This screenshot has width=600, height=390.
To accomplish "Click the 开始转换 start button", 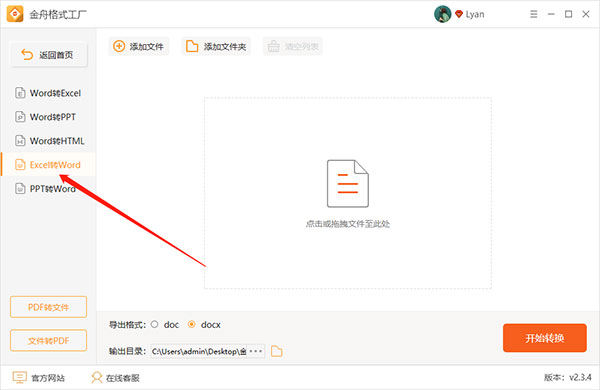I will 545,338.
